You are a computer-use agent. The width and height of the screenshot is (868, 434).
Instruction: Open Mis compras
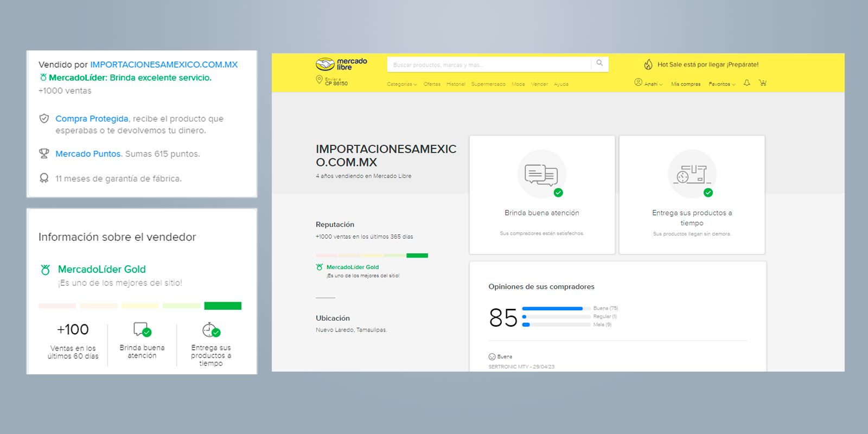[x=686, y=84]
